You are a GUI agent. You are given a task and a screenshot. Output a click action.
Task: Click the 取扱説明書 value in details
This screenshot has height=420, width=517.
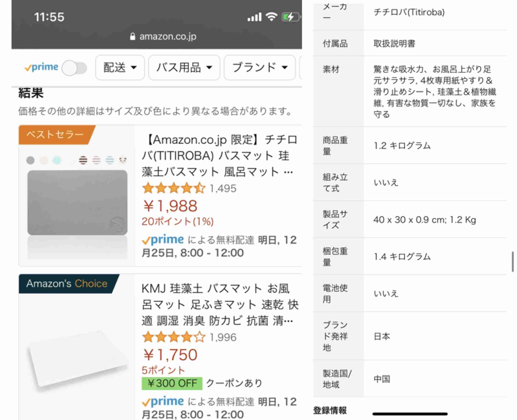pyautogui.click(x=394, y=44)
